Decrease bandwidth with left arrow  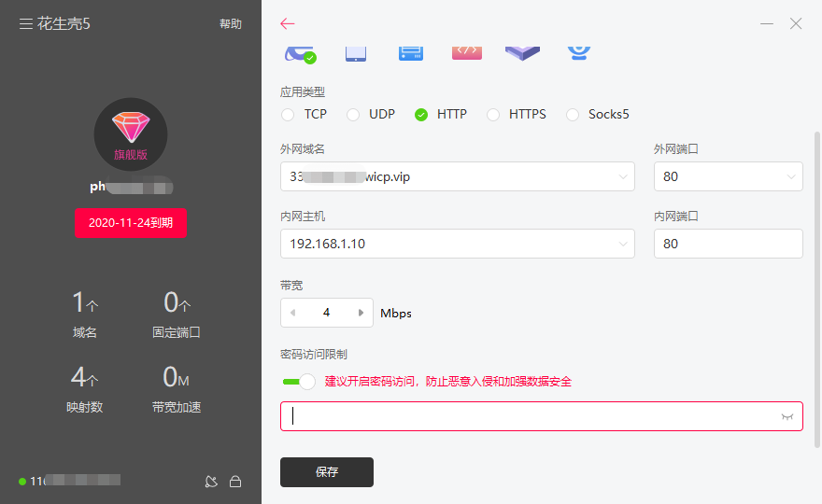293,313
